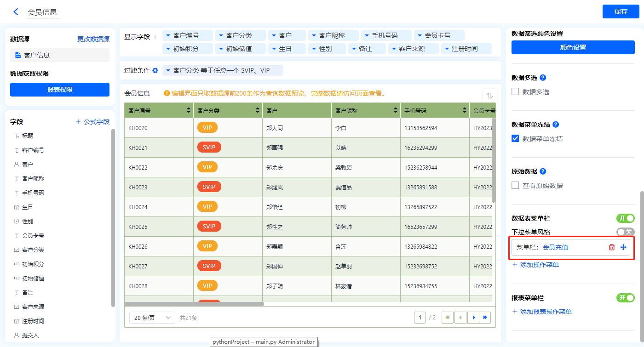Click the plus icon beside 显示字段

coord(155,37)
